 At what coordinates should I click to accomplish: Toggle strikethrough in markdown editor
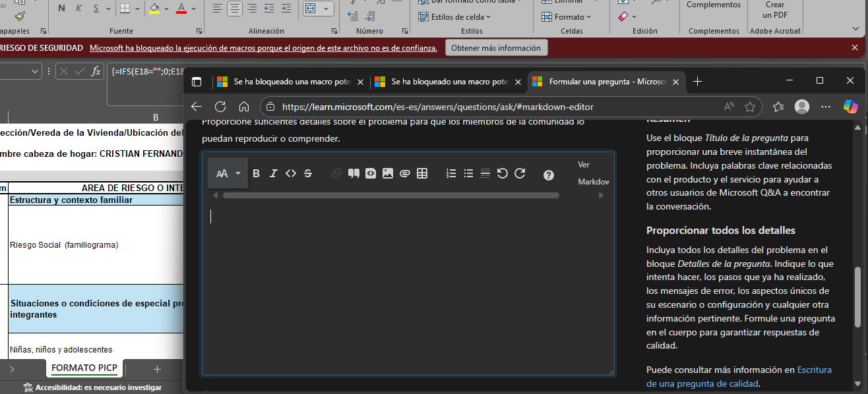pos(308,173)
